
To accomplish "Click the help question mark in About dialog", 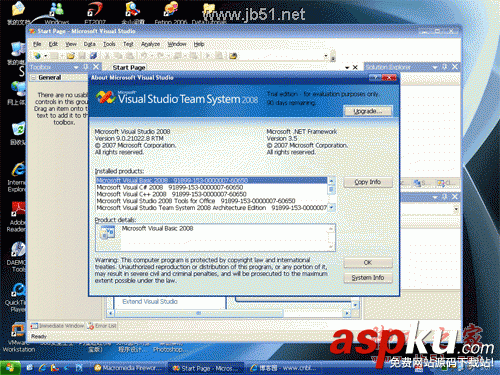I will click(x=375, y=78).
